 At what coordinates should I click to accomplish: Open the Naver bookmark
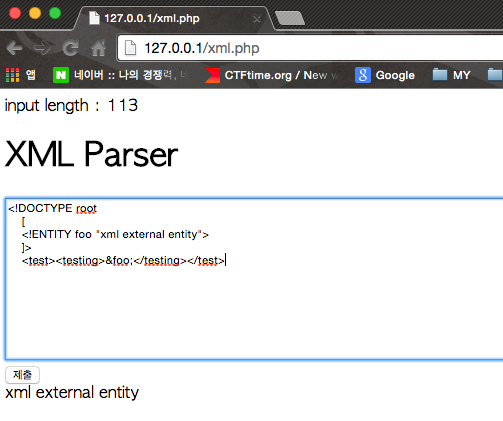[x=120, y=75]
